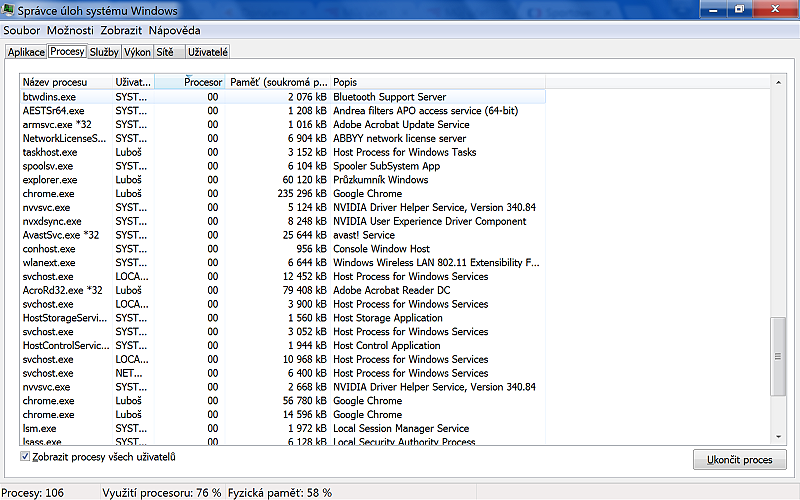Open the Nápověda menu

coord(174,31)
